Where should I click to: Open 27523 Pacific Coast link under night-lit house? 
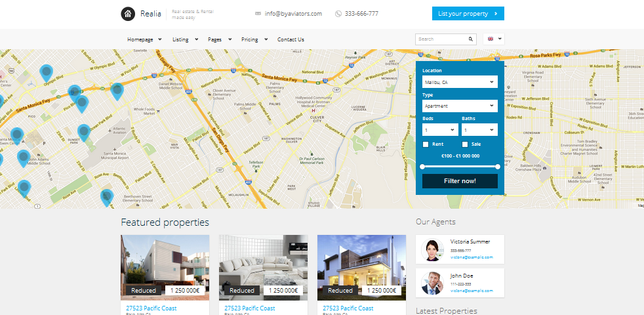point(348,308)
